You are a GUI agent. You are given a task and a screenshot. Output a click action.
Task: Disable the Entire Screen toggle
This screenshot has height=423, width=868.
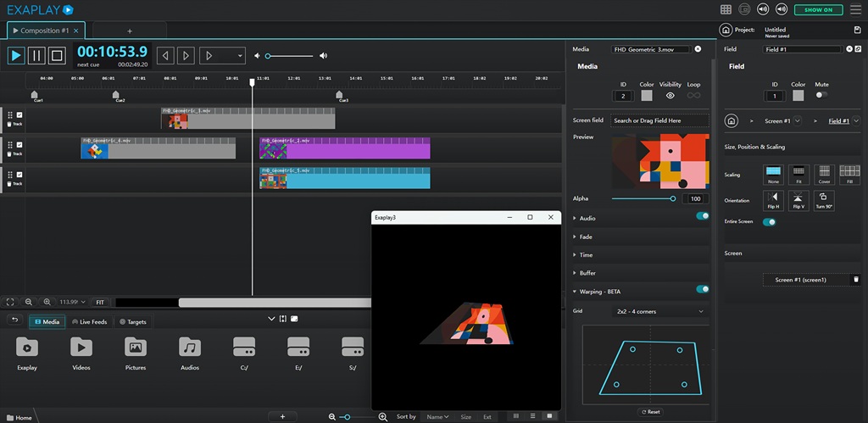click(x=770, y=222)
